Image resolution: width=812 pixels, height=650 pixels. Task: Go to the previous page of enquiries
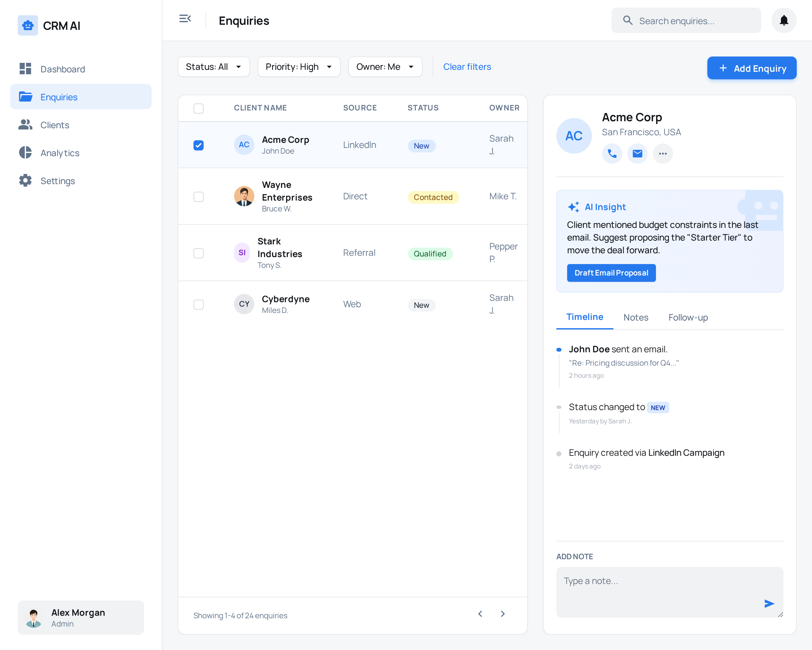point(480,614)
